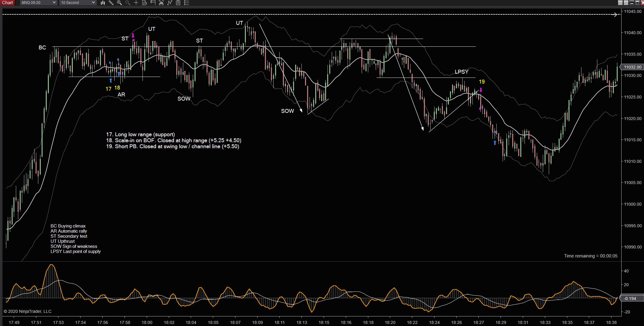Select the AR annotation label

[x=121, y=95]
